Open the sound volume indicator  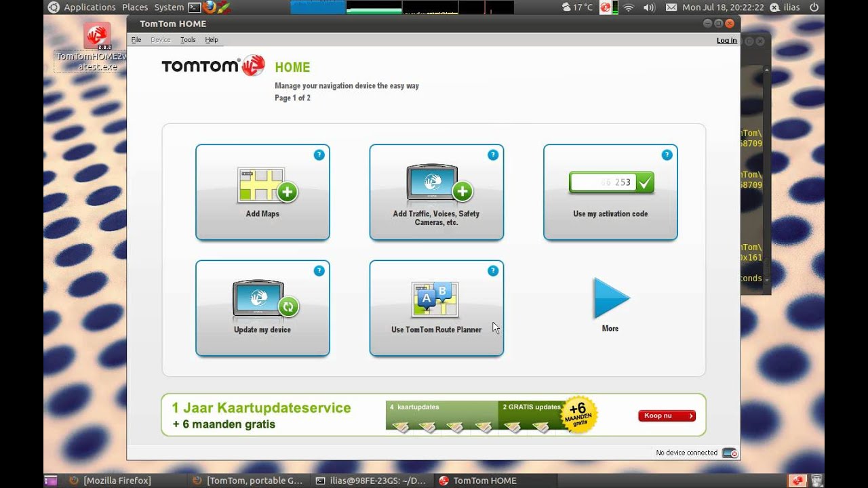[x=649, y=7]
